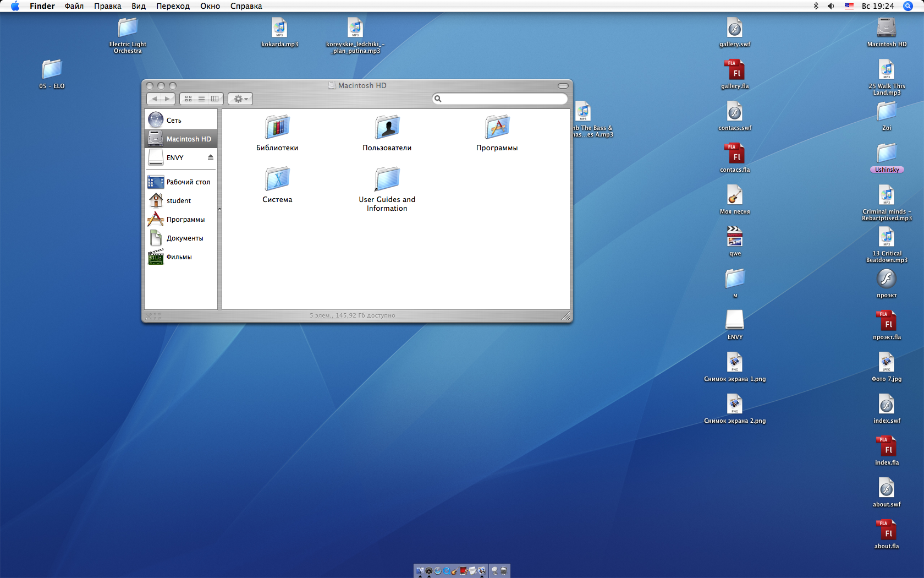Select koreyskie_ledchiki plan_putina.mp3 file
The image size is (924, 578).
[355, 35]
